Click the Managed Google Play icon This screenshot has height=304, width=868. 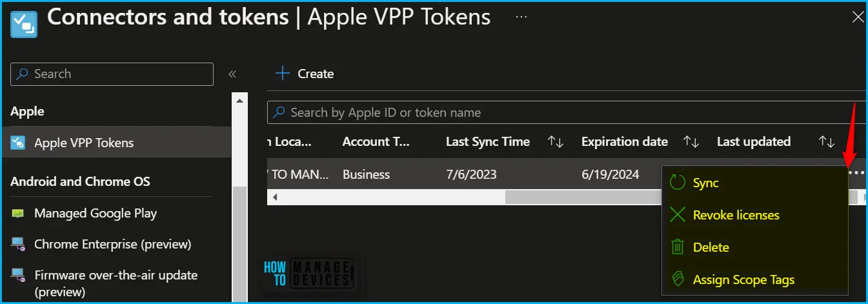click(x=18, y=213)
